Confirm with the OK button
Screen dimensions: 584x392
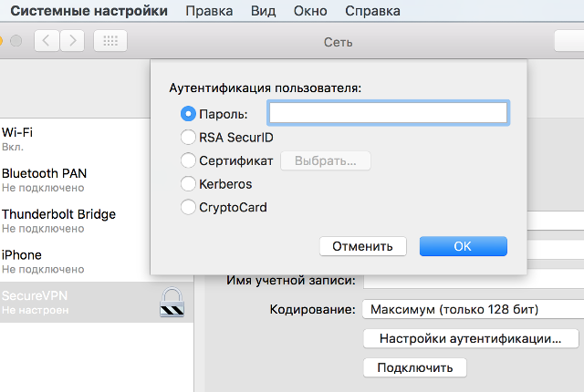tap(464, 246)
